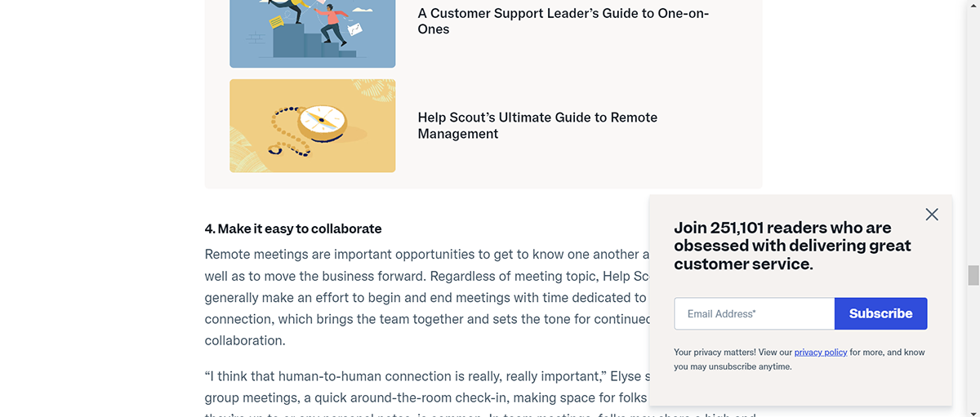Close the newsletter signup popup
This screenshot has height=417, width=980.
pos(932,215)
